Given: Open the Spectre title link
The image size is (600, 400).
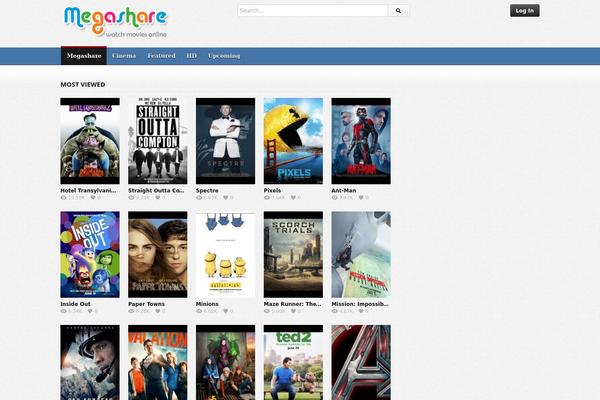Looking at the screenshot, I should click(207, 190).
